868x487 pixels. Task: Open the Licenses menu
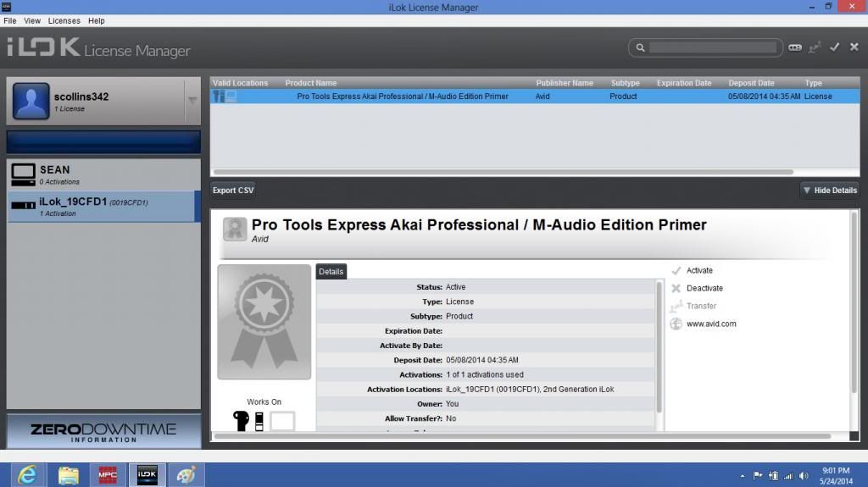click(64, 20)
